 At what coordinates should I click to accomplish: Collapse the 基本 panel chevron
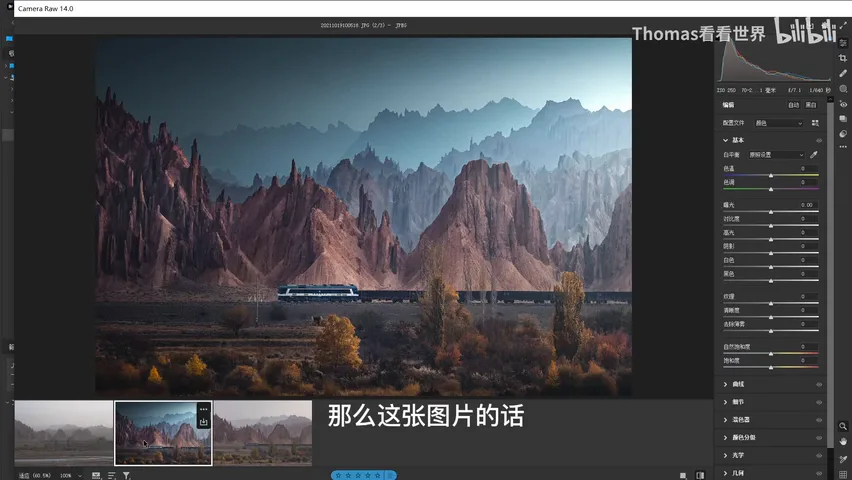[725, 140]
